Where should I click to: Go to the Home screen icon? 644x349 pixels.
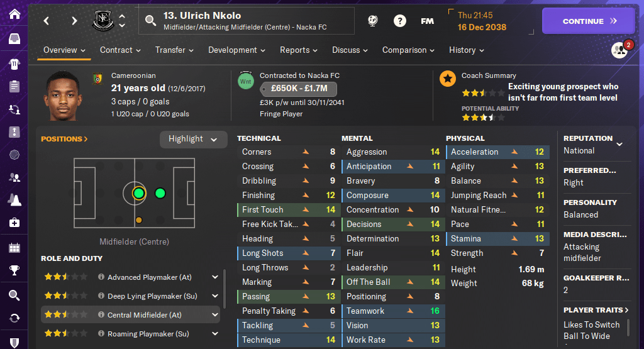tap(14, 14)
